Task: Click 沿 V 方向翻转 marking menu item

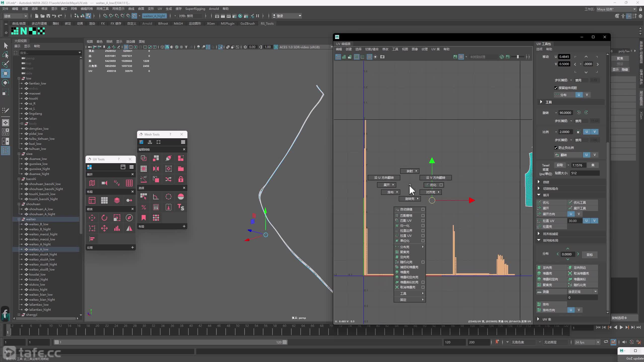Action: pos(435,177)
